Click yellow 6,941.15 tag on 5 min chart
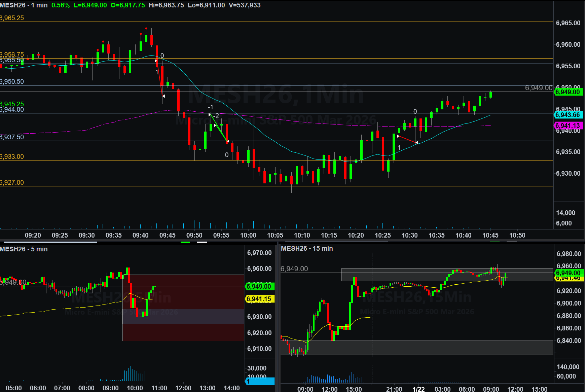 (259, 299)
